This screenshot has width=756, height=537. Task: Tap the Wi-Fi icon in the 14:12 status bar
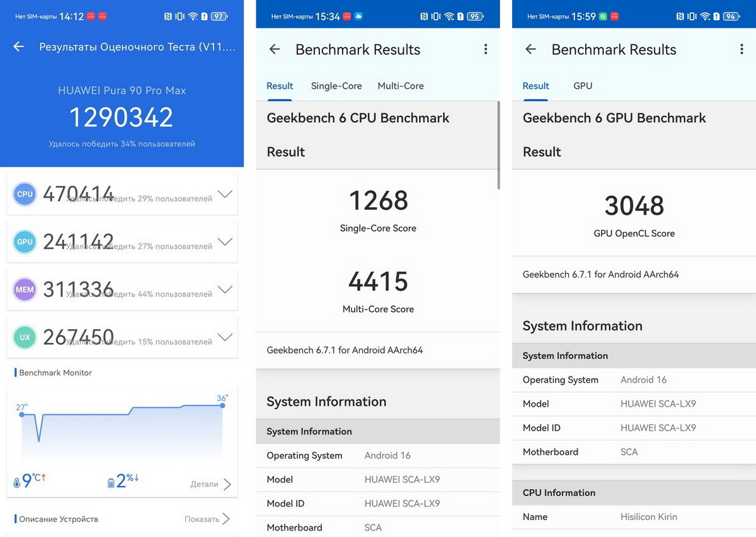point(193,16)
